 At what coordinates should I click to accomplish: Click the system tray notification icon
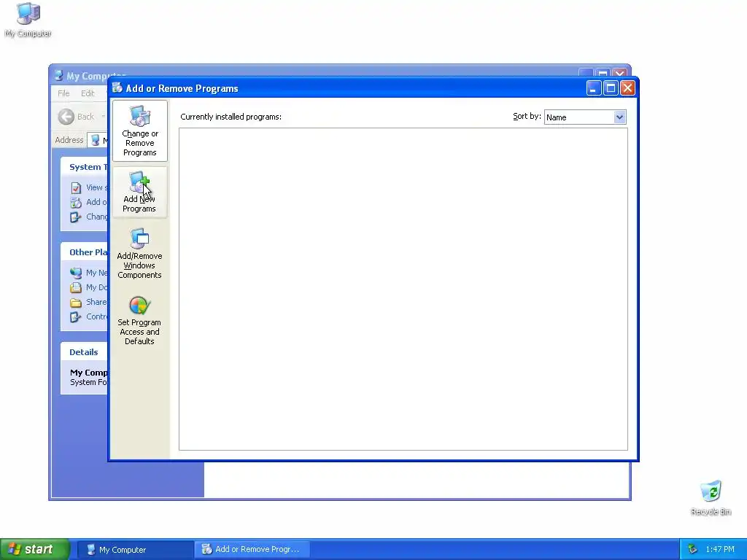(693, 550)
